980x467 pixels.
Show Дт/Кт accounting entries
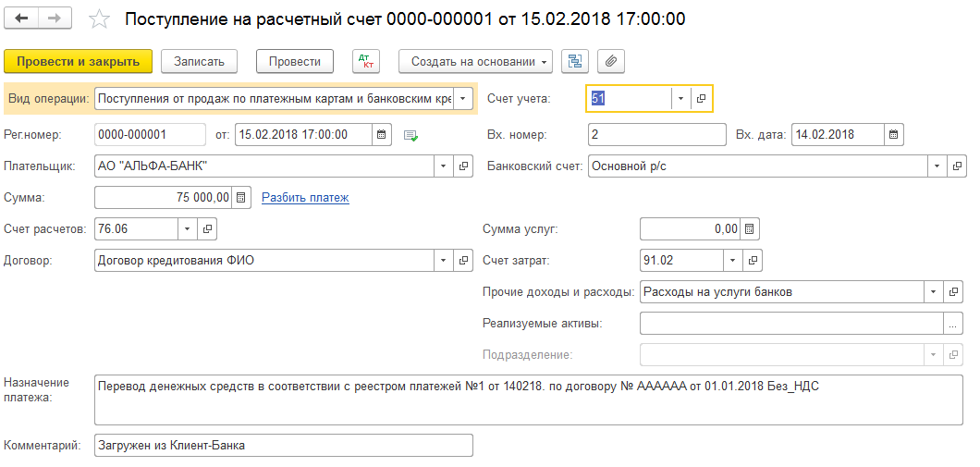point(367,61)
